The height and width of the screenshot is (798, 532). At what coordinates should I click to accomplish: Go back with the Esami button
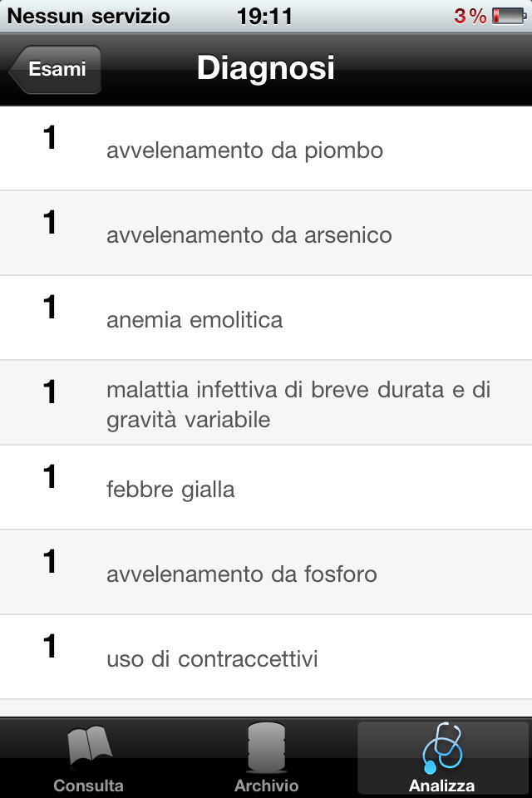pyautogui.click(x=55, y=69)
